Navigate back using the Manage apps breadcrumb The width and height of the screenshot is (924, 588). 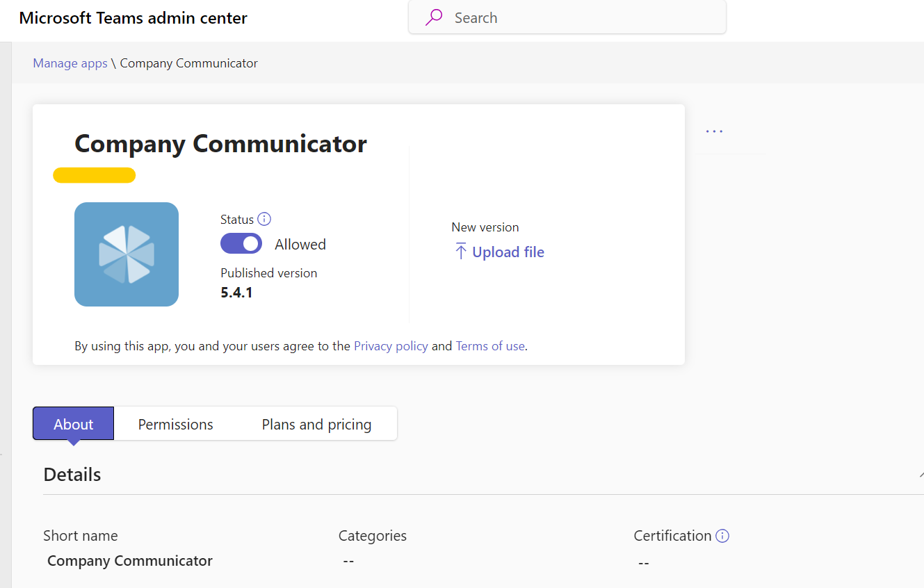coord(70,63)
